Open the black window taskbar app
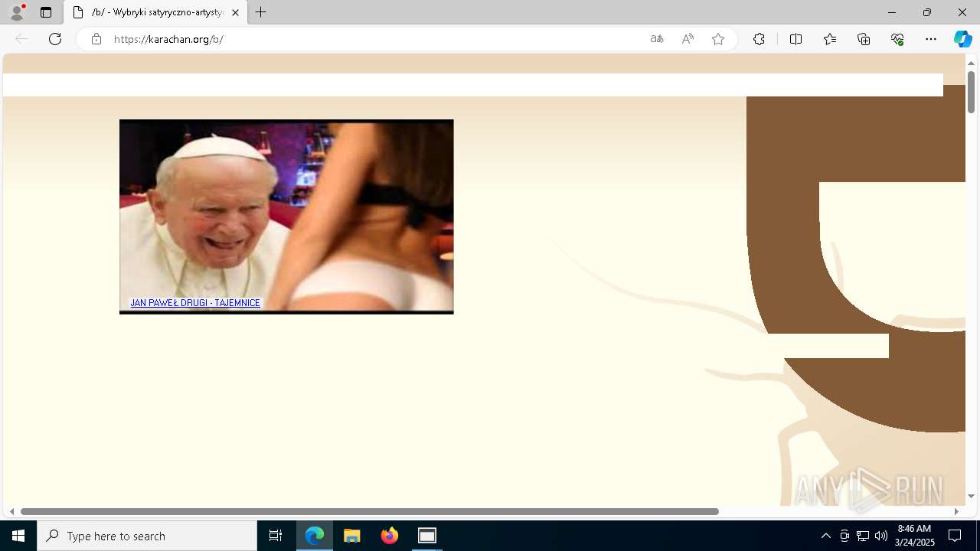 (x=427, y=536)
